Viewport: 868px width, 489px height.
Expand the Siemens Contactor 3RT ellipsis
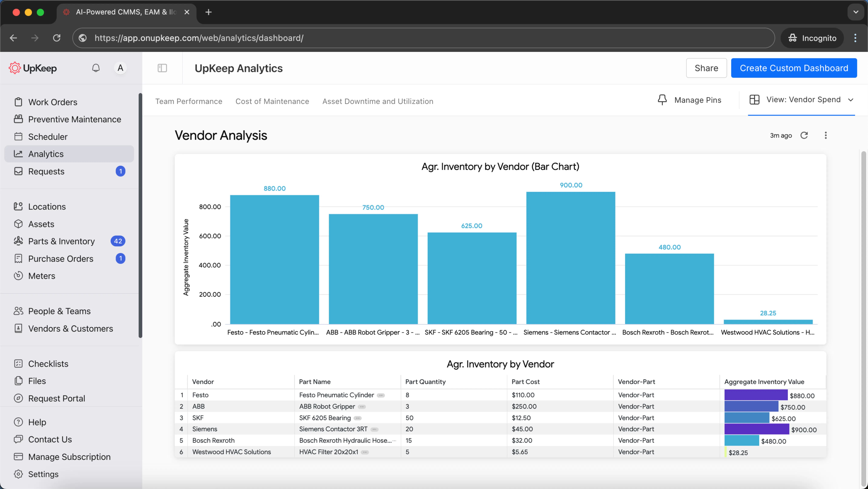[374, 429]
